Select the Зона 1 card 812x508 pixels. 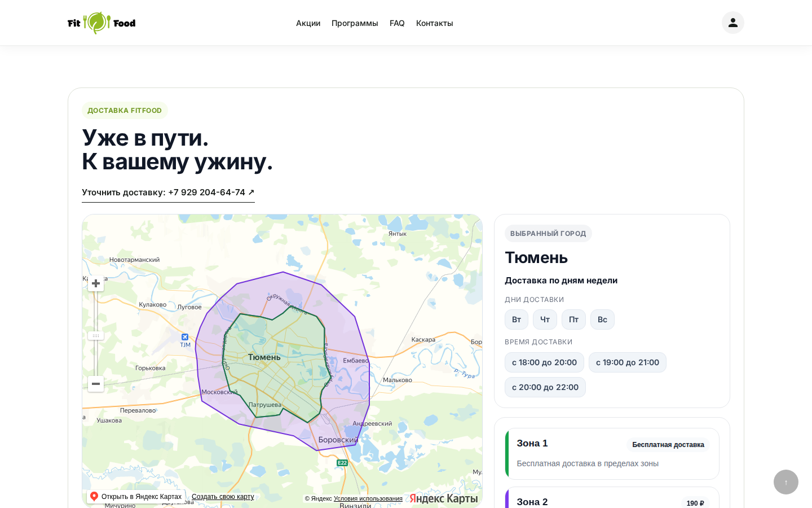tap(612, 454)
